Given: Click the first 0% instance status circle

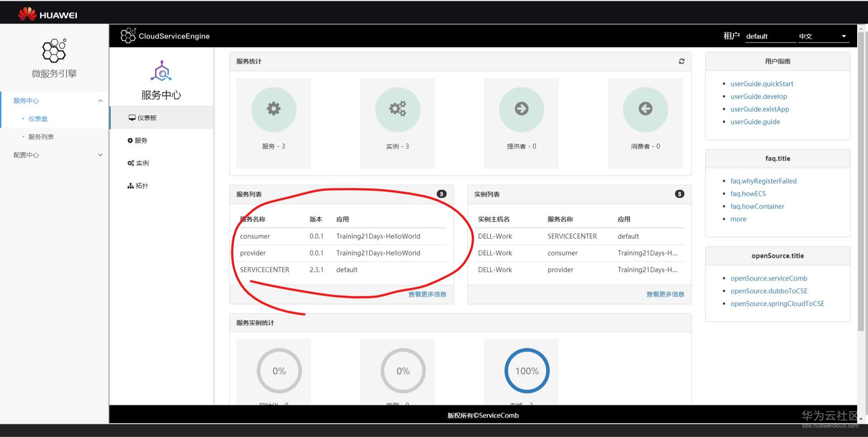Looking at the screenshot, I should click(x=279, y=371).
